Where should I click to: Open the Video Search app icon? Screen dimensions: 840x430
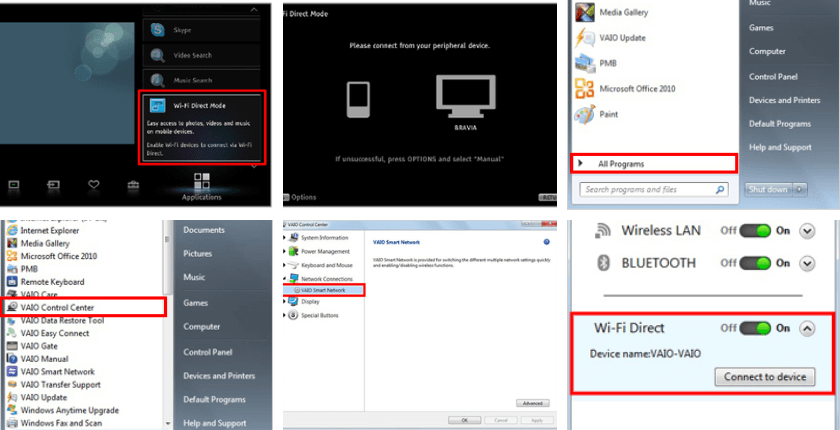(x=158, y=55)
